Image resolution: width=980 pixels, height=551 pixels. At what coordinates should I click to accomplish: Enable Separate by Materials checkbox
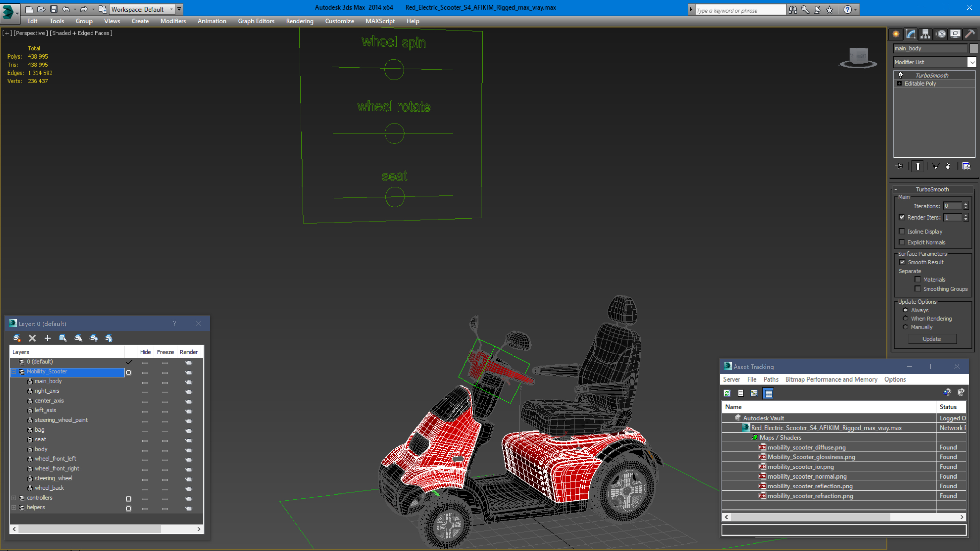[918, 279]
